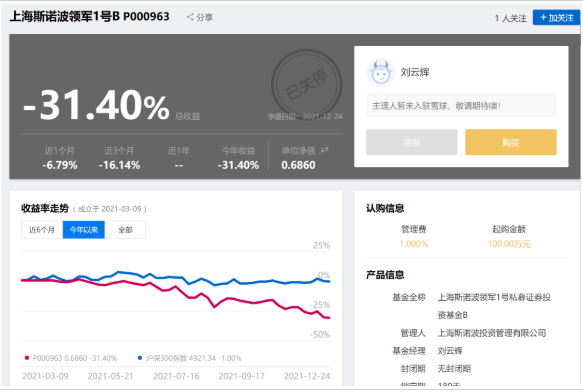Click the gray 咨询 button
Viewport: 583px width, 392px height.
coord(412,142)
